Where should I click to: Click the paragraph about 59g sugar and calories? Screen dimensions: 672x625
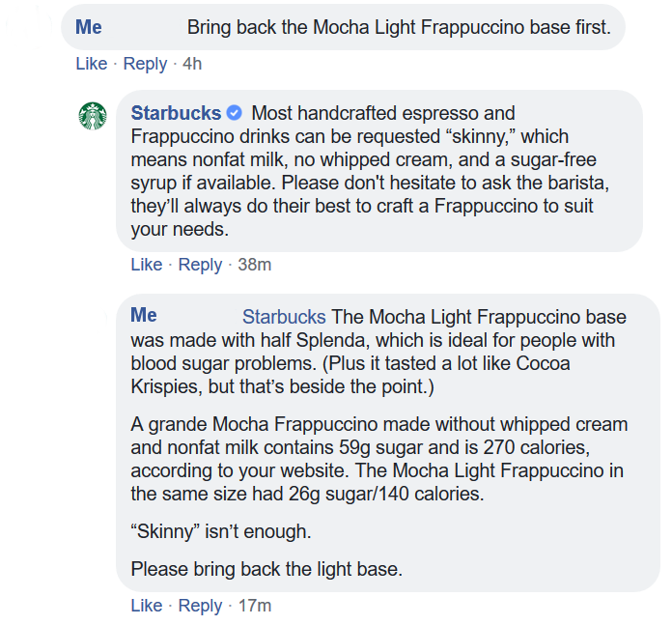click(379, 459)
